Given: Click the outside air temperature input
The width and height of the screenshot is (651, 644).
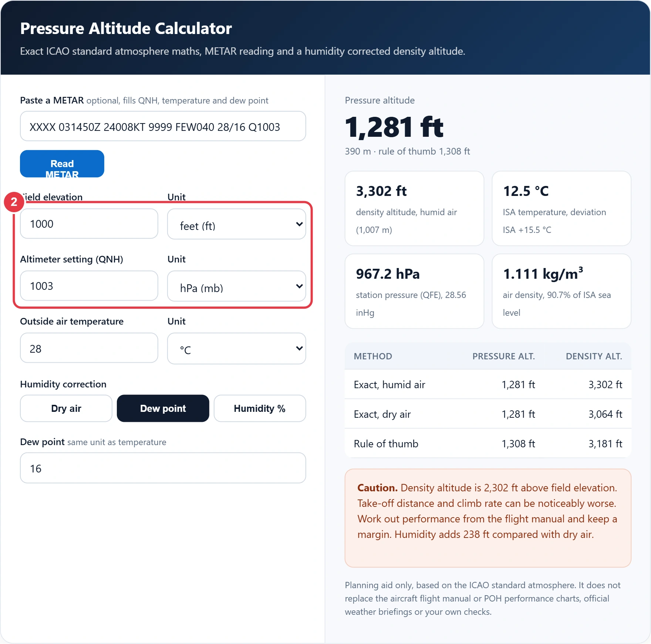Looking at the screenshot, I should click(89, 348).
